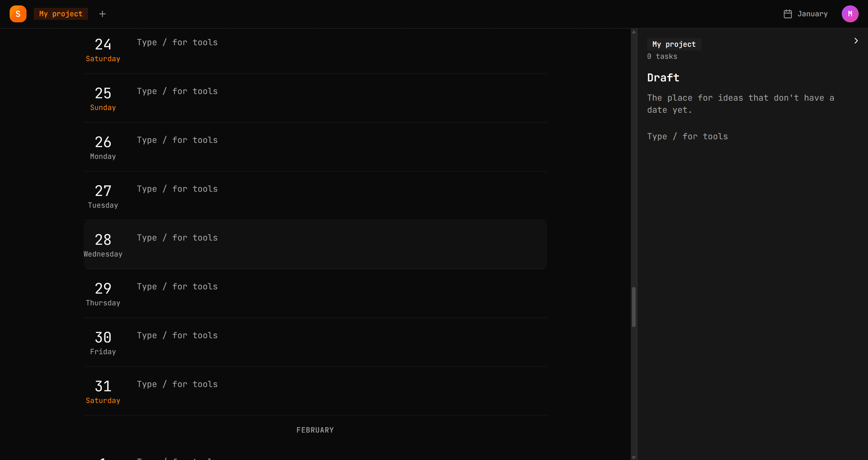The width and height of the screenshot is (868, 460).
Task: Select the date 29 Thursday label
Action: click(103, 294)
